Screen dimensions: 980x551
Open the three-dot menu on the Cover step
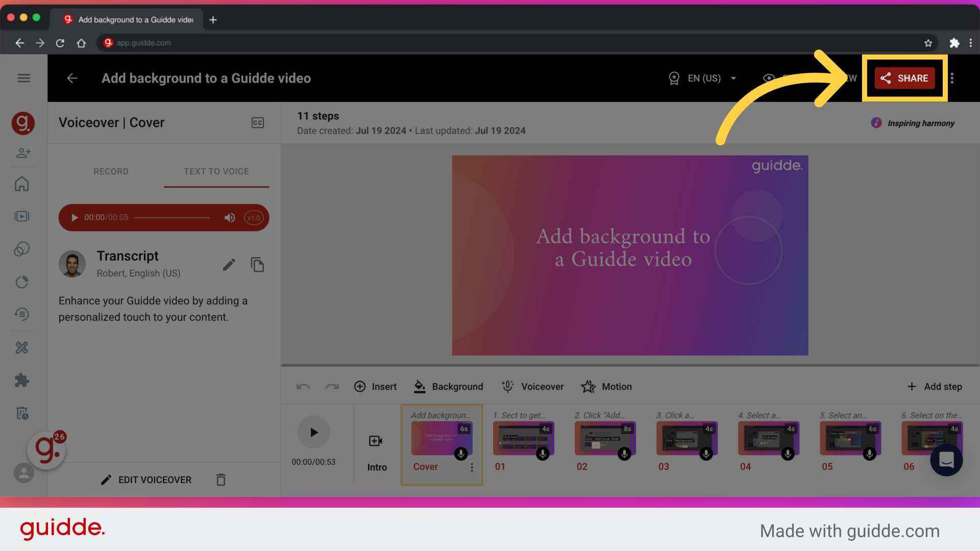tap(472, 467)
